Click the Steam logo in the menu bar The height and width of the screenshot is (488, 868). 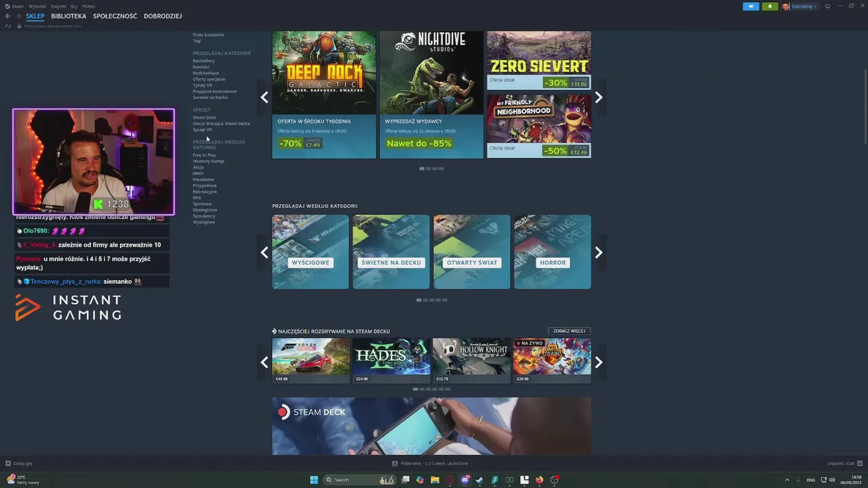pos(7,6)
